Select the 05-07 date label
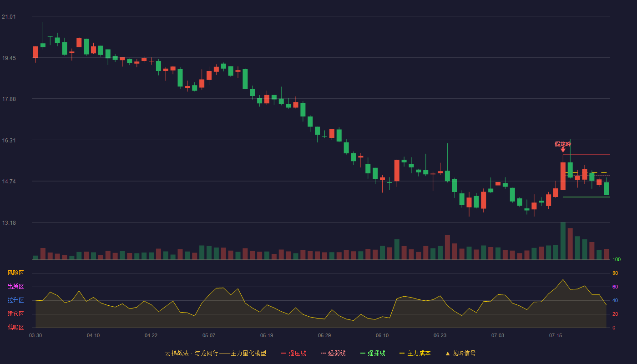This screenshot has height=364, width=637. click(x=209, y=335)
